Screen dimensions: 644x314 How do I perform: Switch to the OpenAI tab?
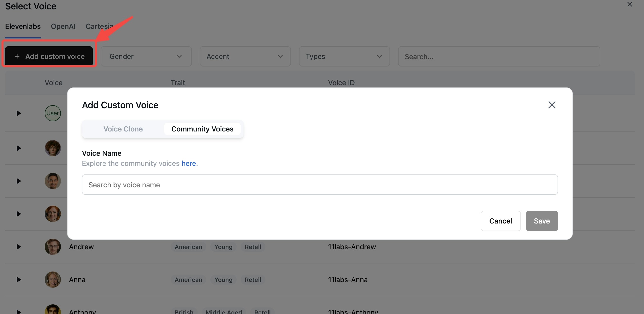click(x=63, y=26)
